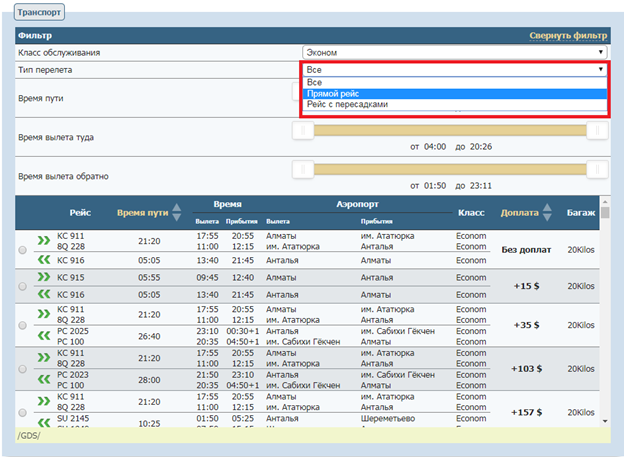
Task: Click return green arrows beside SU 2145
Action: click(44, 422)
